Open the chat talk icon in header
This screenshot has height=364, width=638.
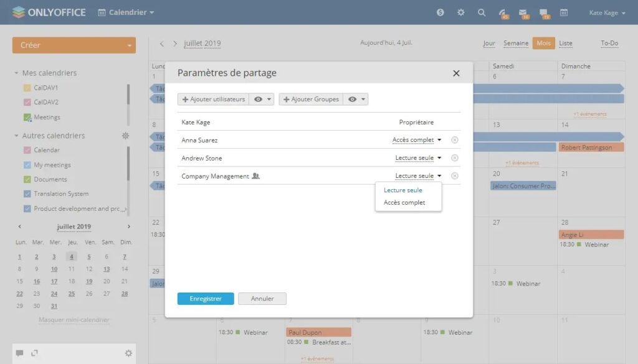pos(544,14)
